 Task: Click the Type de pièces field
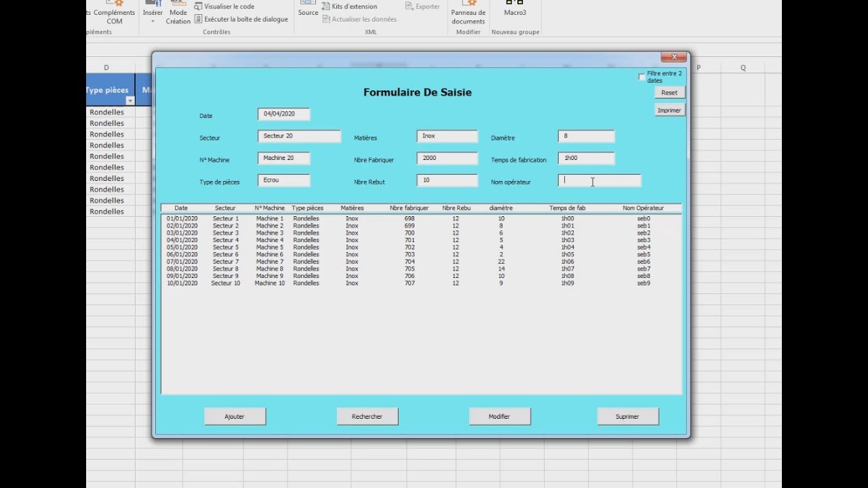283,180
